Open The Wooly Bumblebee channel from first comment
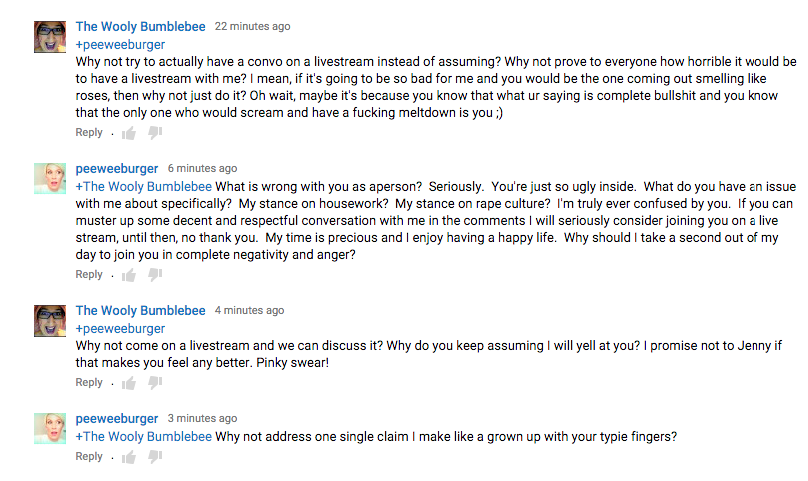Viewport: 808px width, 481px height. click(140, 26)
